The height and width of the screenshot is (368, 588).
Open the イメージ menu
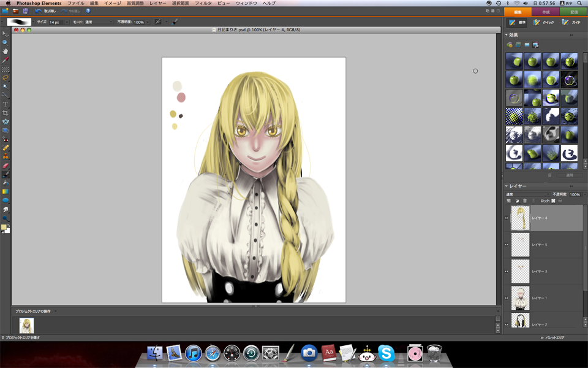[113, 3]
